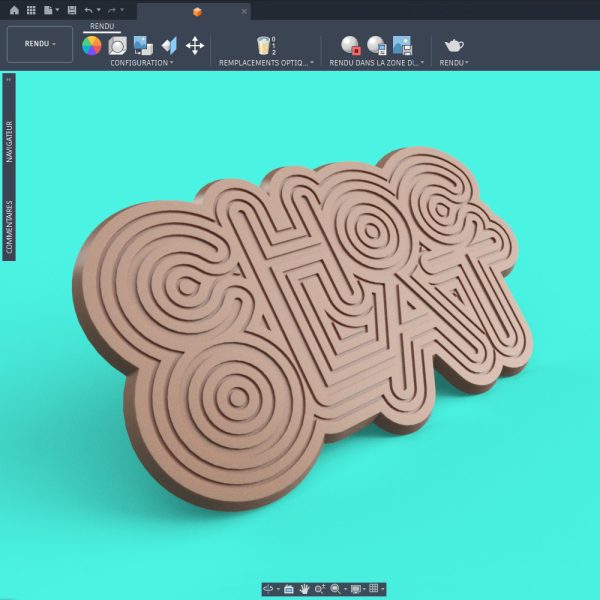Start a render with the teapot icon
Image resolution: width=600 pixels, height=600 pixels.
coord(454,46)
